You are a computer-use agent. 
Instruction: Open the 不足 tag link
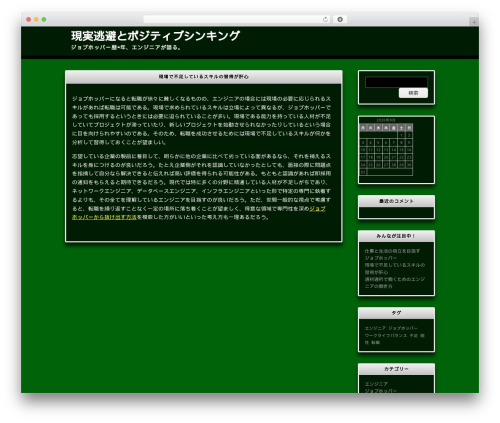(413, 336)
